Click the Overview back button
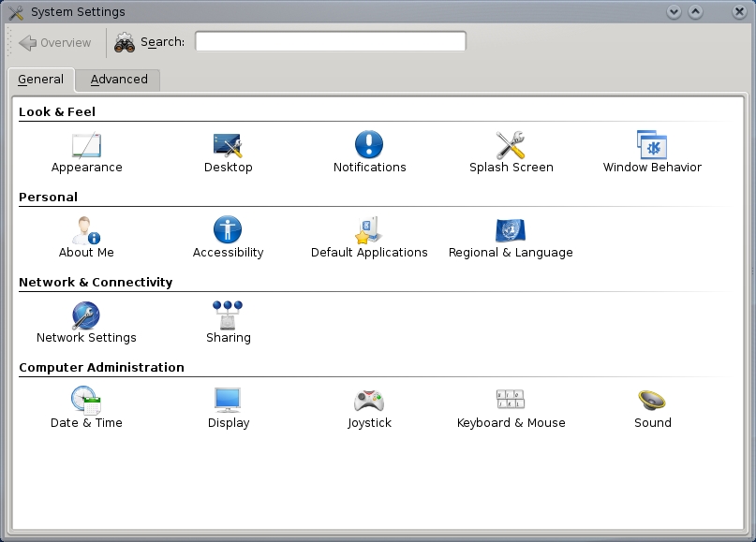This screenshot has height=542, width=756. [x=55, y=42]
